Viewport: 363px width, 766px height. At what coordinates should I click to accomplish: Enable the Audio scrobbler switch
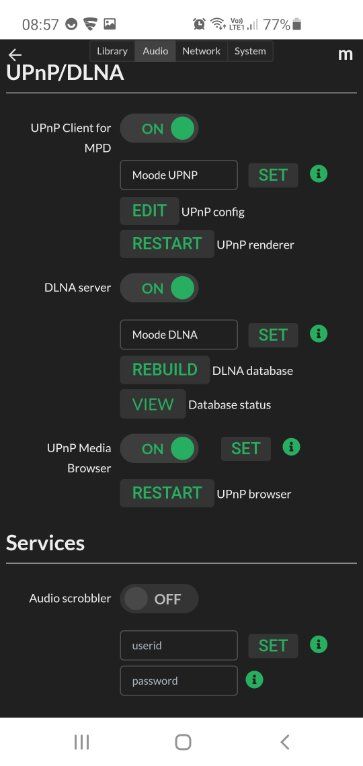(159, 598)
